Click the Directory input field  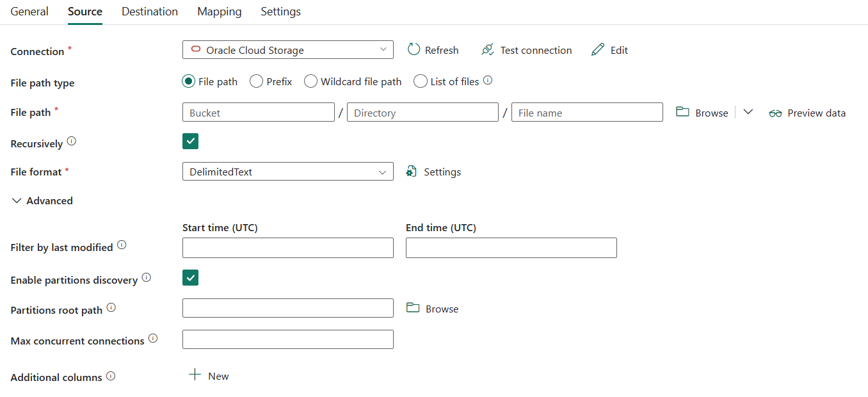pyautogui.click(x=422, y=112)
